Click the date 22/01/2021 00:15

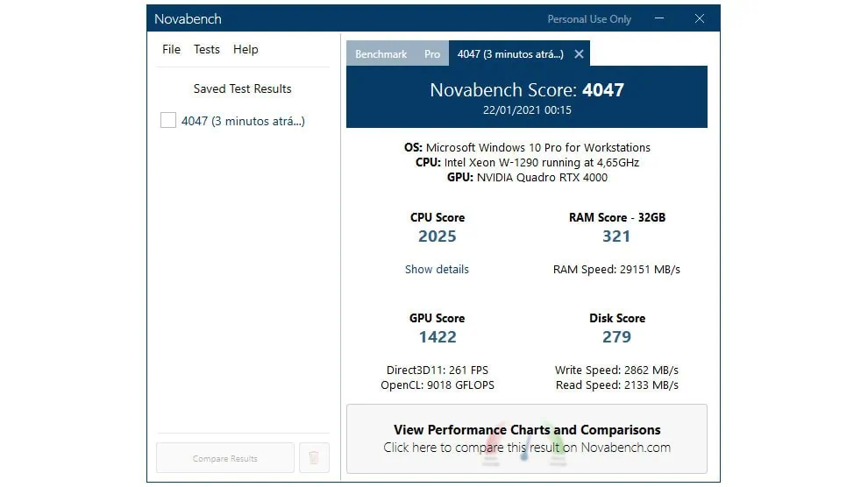point(527,110)
